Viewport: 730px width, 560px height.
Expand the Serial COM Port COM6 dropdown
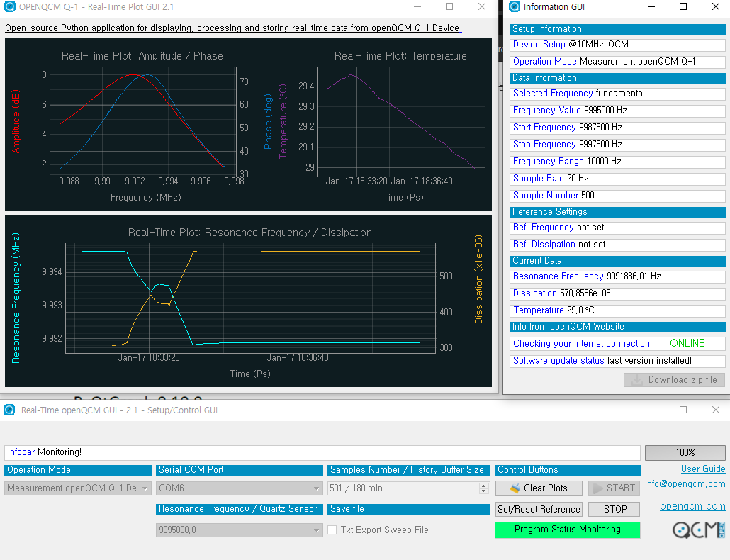coord(240,488)
